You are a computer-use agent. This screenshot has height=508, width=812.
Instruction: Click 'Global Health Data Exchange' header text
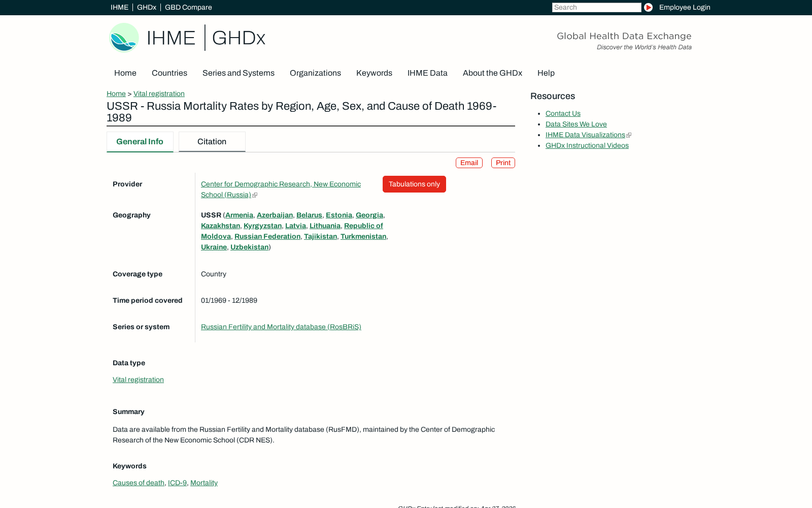[x=624, y=36]
